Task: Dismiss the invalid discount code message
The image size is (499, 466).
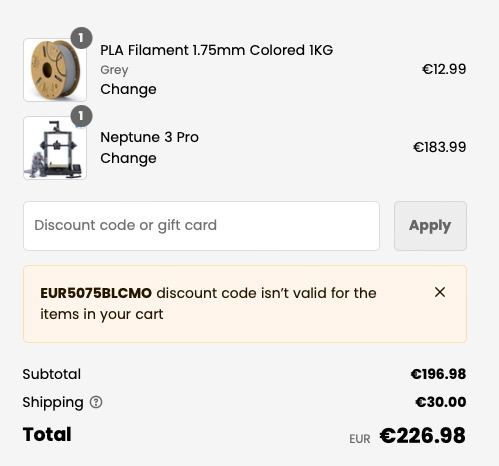Action: click(x=440, y=292)
